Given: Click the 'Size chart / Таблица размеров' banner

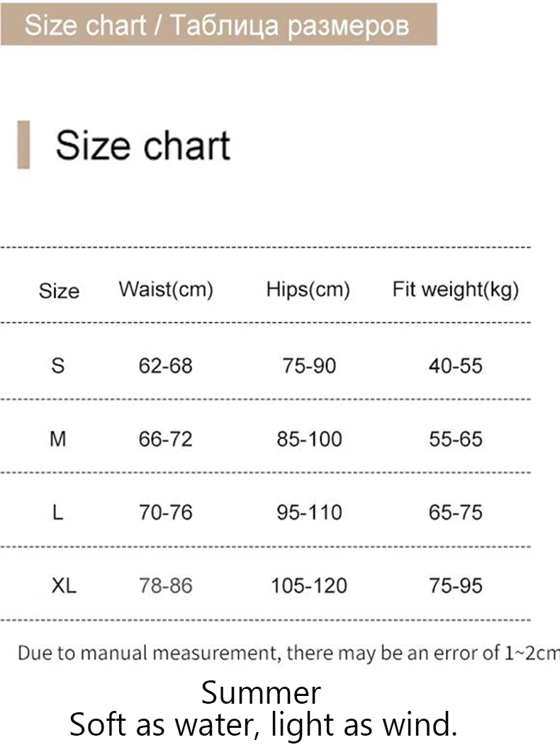Looking at the screenshot, I should point(218,25).
